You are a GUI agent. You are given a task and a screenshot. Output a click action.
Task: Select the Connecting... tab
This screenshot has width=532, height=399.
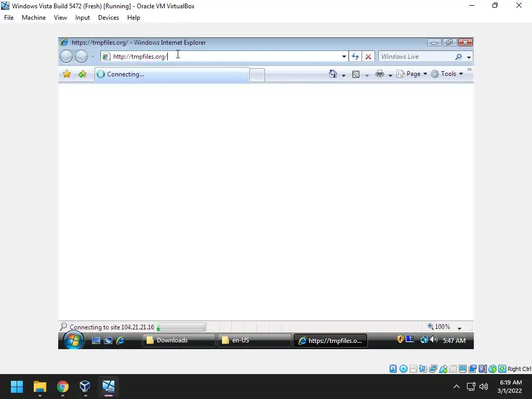tap(172, 74)
